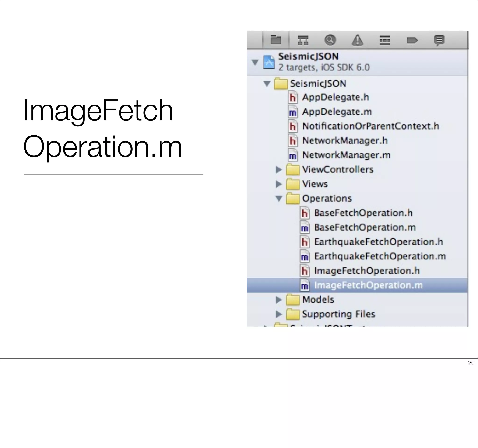Click the NetworkManager.h header icon
Image resolution: width=478 pixels, height=448 pixels.
click(x=293, y=141)
